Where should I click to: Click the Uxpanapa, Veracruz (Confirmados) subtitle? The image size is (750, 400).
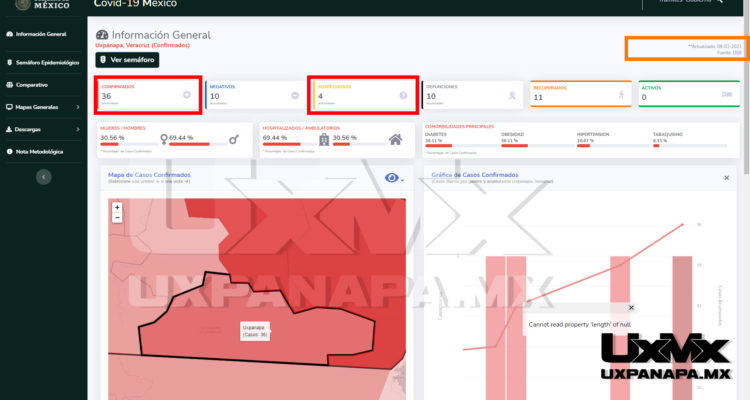coord(143,45)
